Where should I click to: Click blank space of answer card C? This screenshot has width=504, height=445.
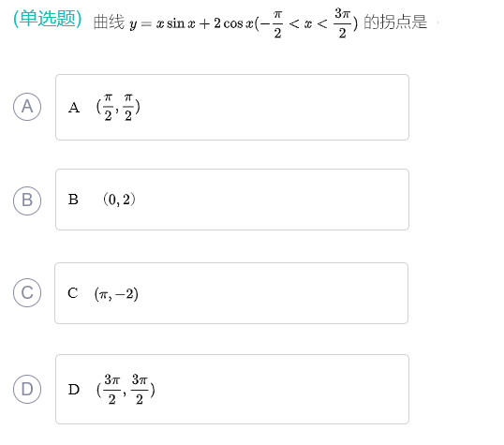click(x=272, y=293)
